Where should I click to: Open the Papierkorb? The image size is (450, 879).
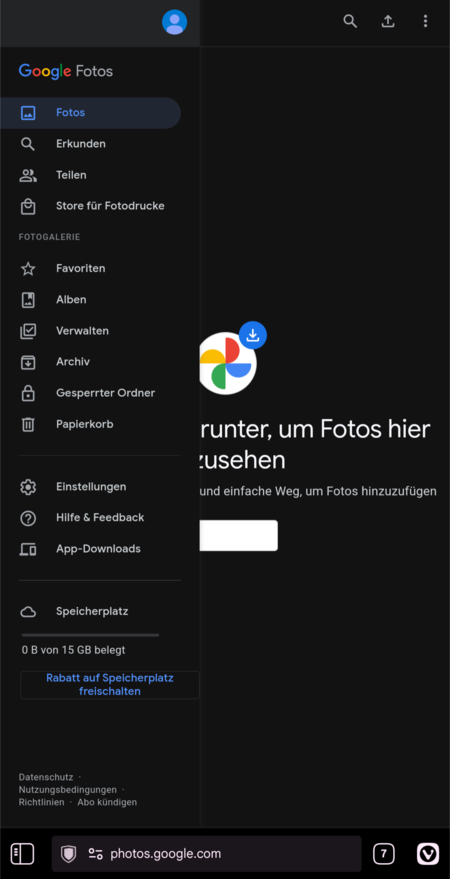coord(90,424)
